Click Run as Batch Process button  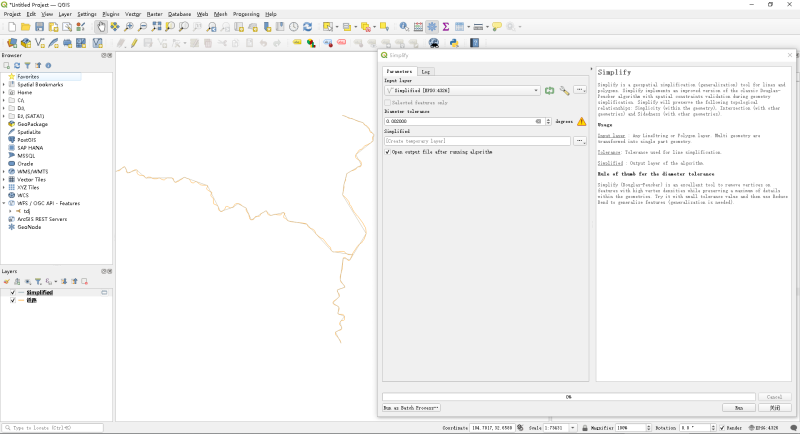click(x=411, y=408)
